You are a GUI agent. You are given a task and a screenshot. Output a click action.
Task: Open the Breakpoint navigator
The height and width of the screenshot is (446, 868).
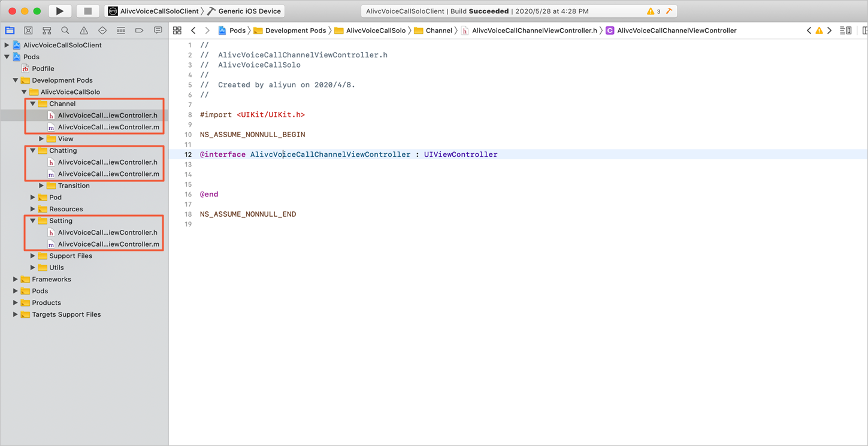click(x=140, y=31)
